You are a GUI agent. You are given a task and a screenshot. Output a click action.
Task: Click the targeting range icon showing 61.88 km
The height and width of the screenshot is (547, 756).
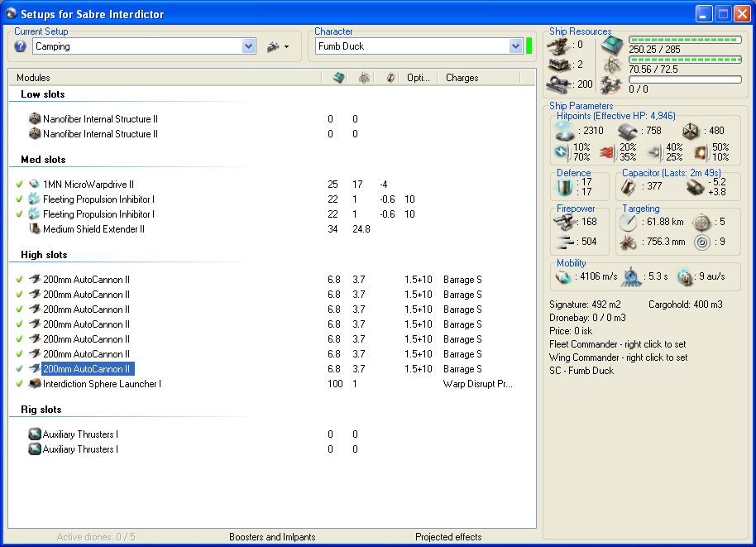coord(628,222)
